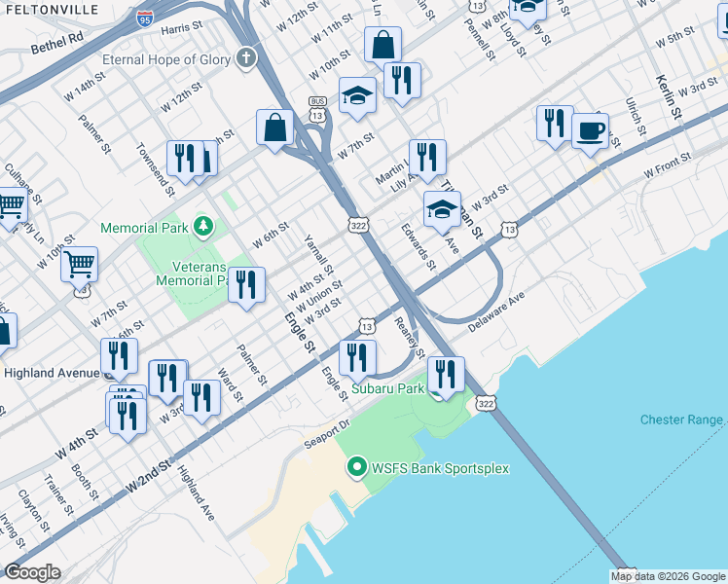Open the graduation cap marker beside BUS 13 shield
The height and width of the screenshot is (584, 728).
[x=357, y=96]
